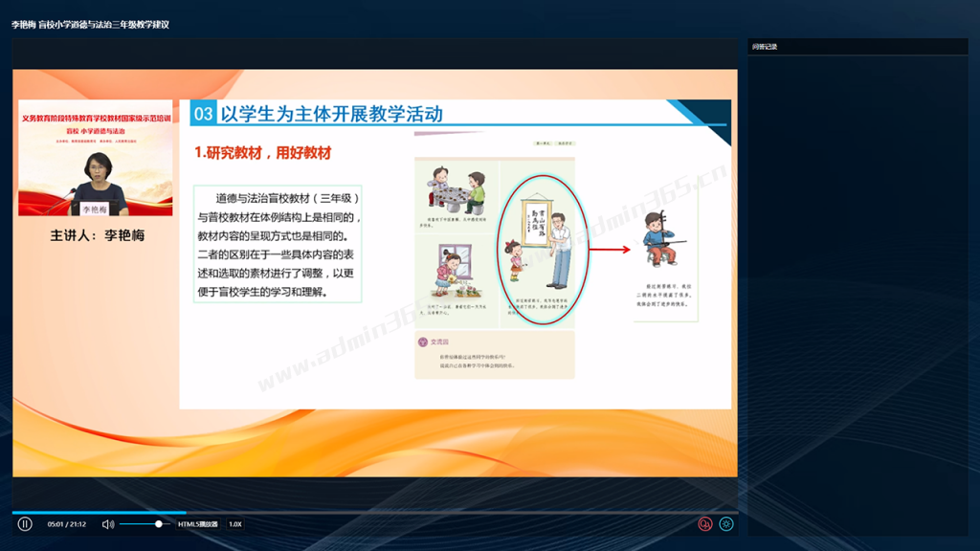The width and height of the screenshot is (980, 551).
Task: Open the HTML5播放器 player selector
Action: [x=197, y=524]
